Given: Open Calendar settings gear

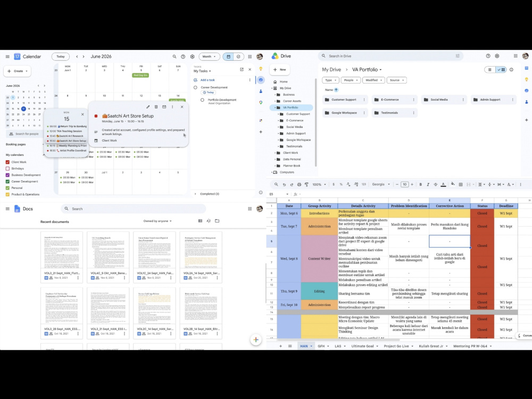Looking at the screenshot, I should pos(193,57).
